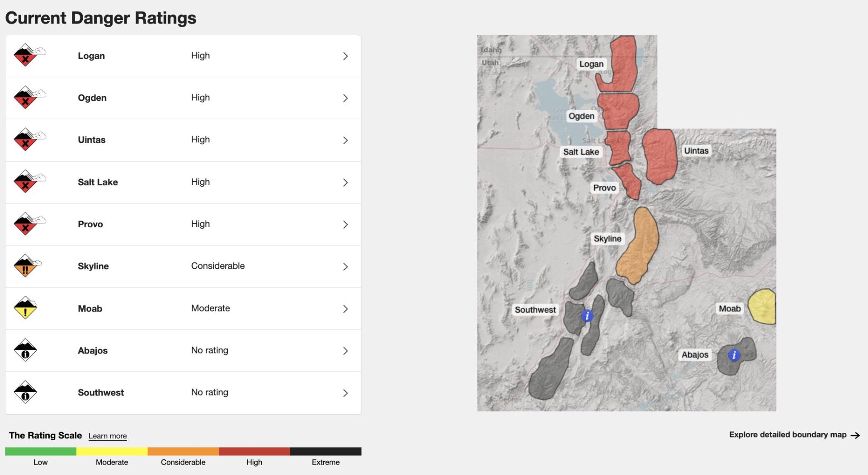
Task: Open Abajos row chevron
Action: tap(345, 351)
